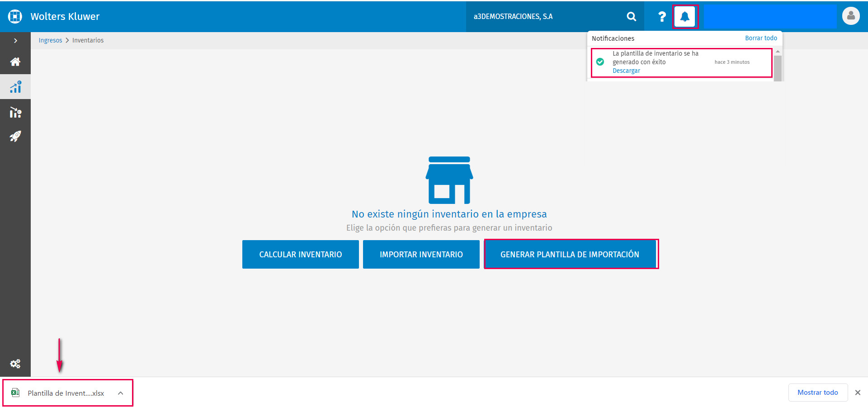Click the rocket icon in sidebar
Screen dimensions: 868x407
pos(15,136)
